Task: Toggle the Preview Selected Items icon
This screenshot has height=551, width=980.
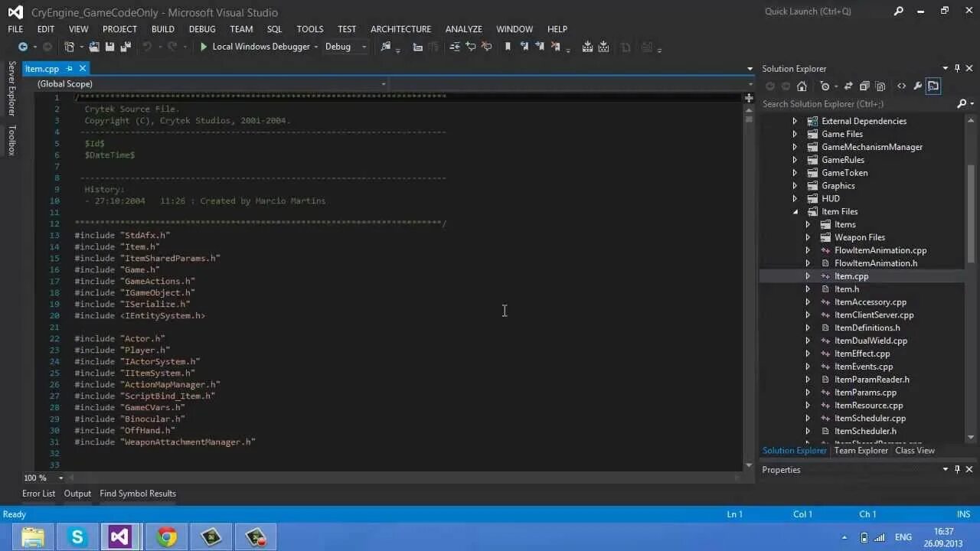Action: click(x=933, y=86)
